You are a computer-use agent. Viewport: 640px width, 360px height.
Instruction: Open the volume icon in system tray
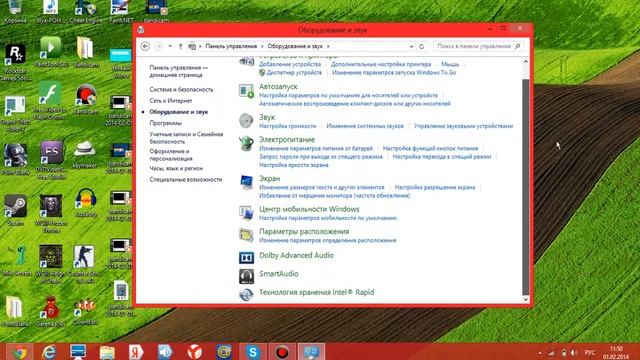click(574, 353)
